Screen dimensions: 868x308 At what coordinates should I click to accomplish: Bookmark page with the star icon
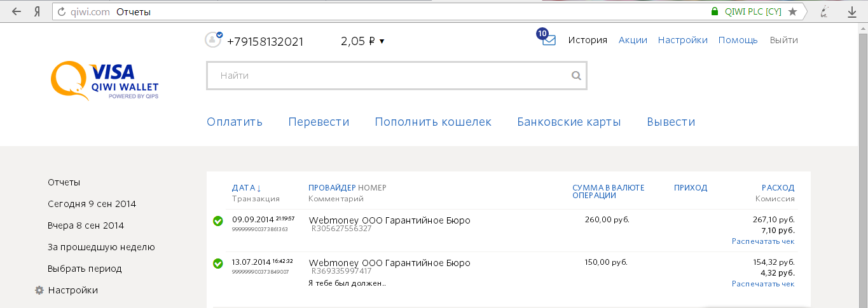coord(792,11)
